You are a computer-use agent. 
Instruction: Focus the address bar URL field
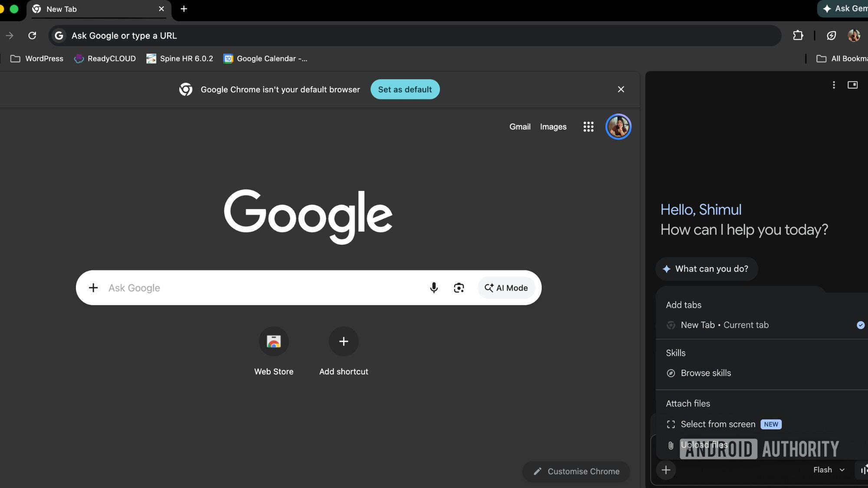coord(414,36)
